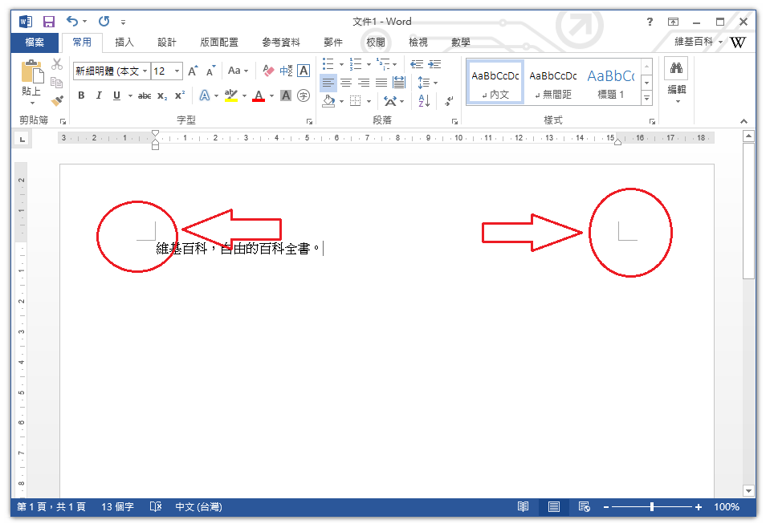Switch to the 插入 ribbon tab
Viewport: 770px width, 532px height.
123,42
